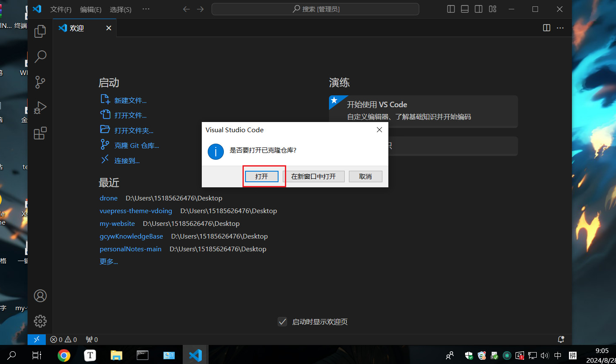The height and width of the screenshot is (364, 616).
Task: Toggle the primary sidebar layout icon
Action: pos(451,9)
